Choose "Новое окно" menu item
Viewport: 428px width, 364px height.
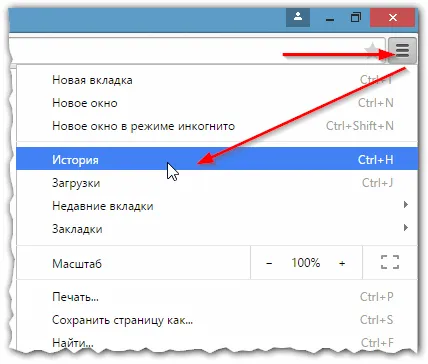click(x=217, y=103)
